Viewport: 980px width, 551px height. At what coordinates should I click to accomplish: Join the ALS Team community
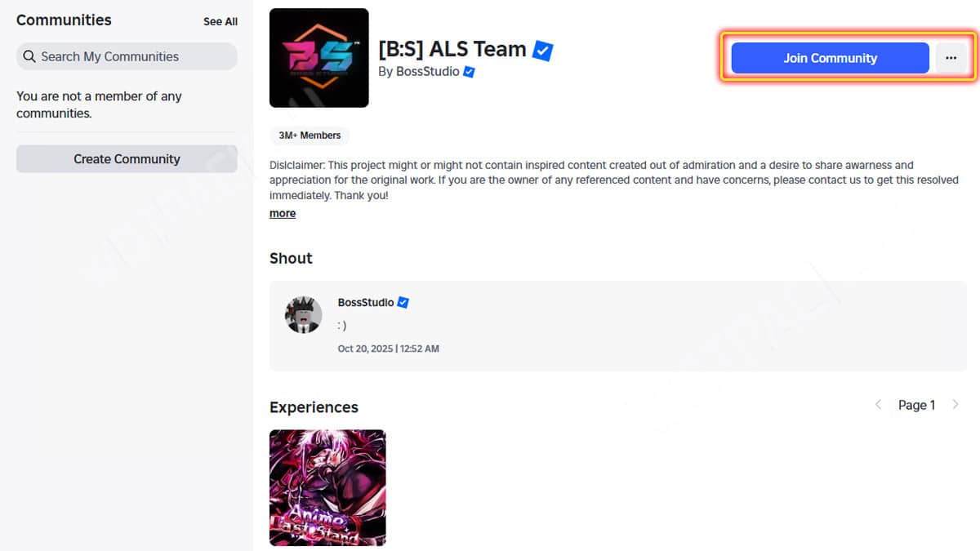pos(830,58)
